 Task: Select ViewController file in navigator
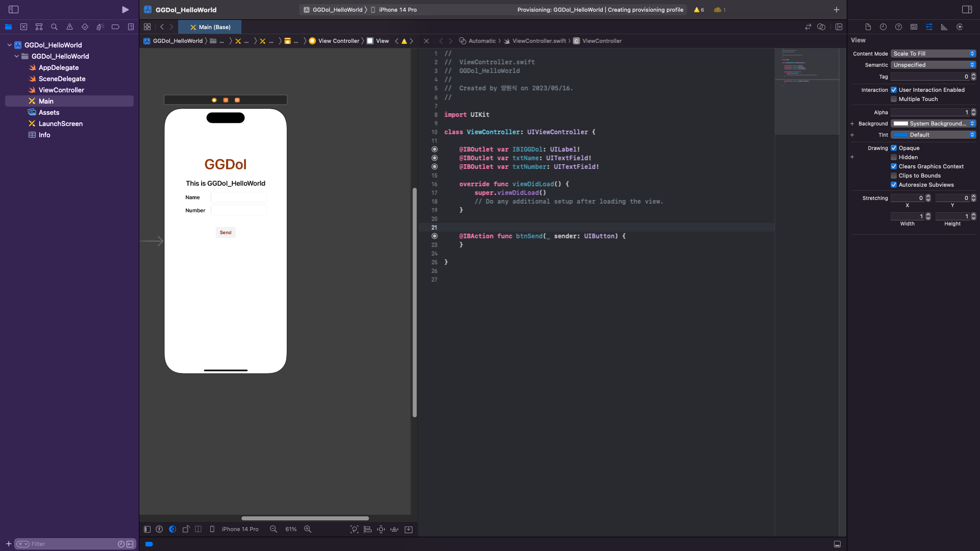point(61,90)
